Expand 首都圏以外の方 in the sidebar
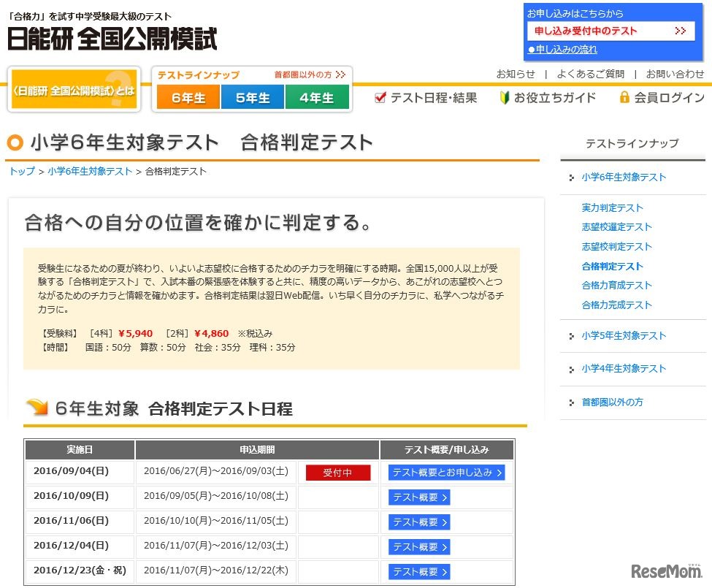The width and height of the screenshot is (712, 588). tap(612, 402)
